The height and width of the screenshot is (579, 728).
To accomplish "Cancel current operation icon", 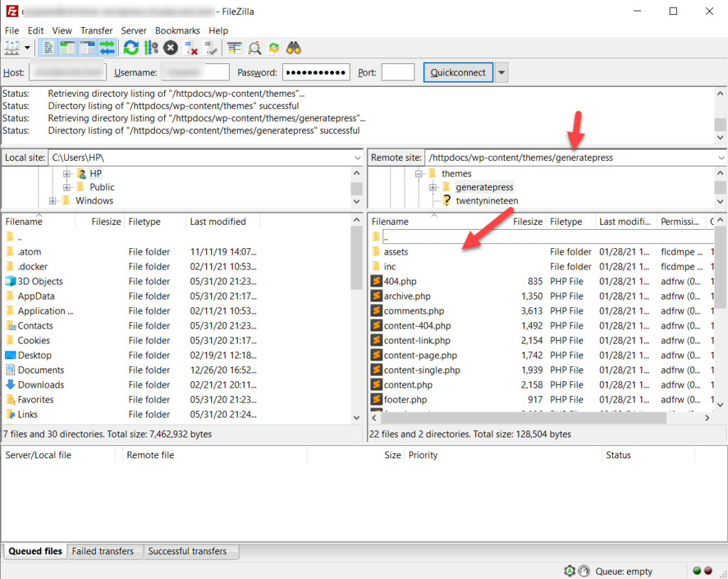I will coord(171,48).
